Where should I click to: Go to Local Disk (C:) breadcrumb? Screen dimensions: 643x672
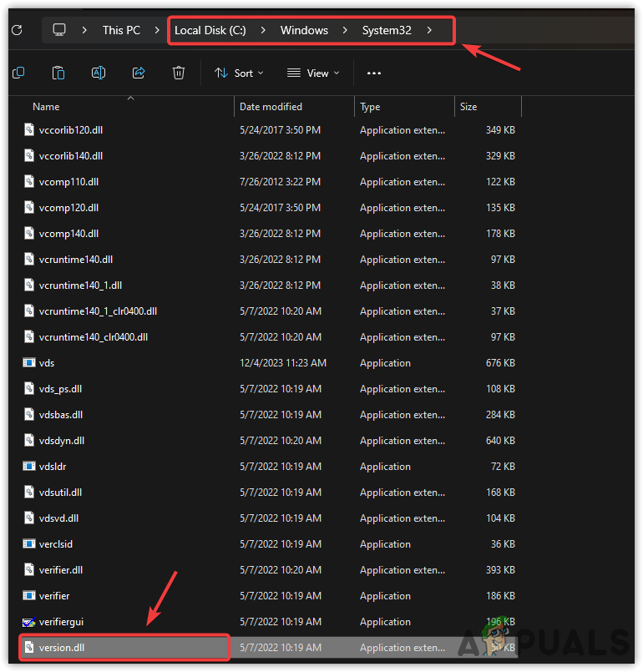[x=209, y=30]
